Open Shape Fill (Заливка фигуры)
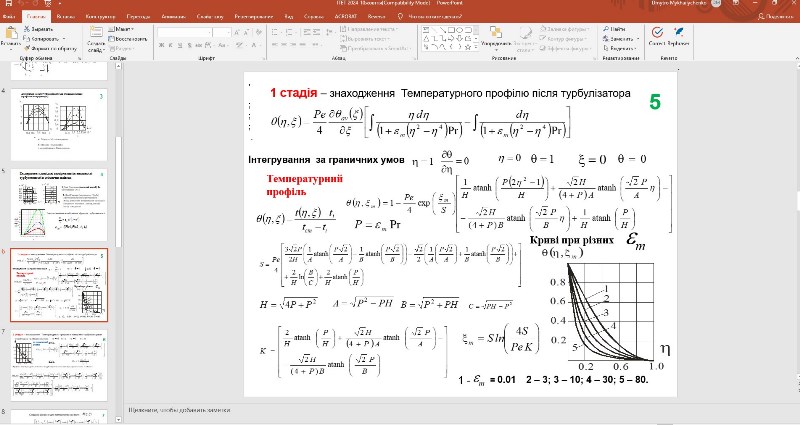 [x=565, y=29]
